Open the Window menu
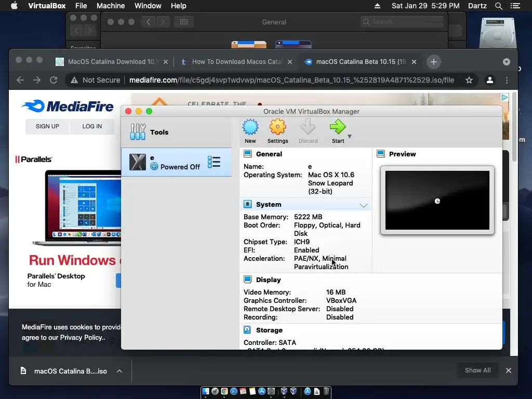 click(148, 6)
